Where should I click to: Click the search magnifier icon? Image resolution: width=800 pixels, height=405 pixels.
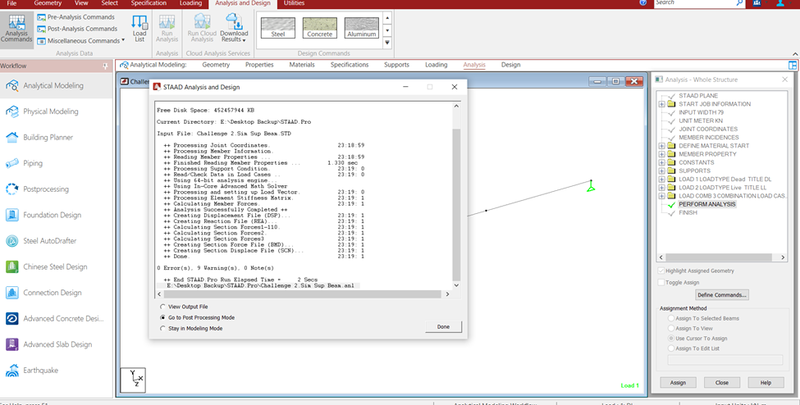tap(739, 3)
